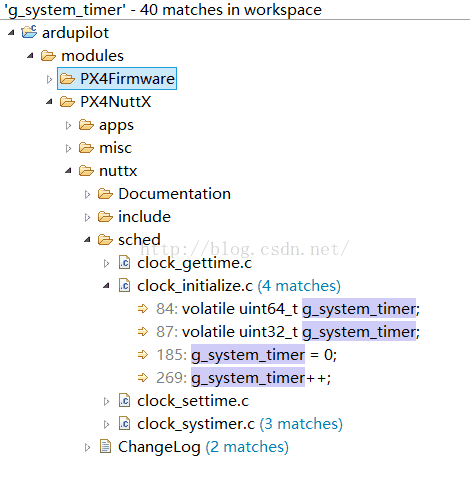Select clock_initialize.c (4 matches)
Image resolution: width=470 pixels, height=477 pixels.
239,286
